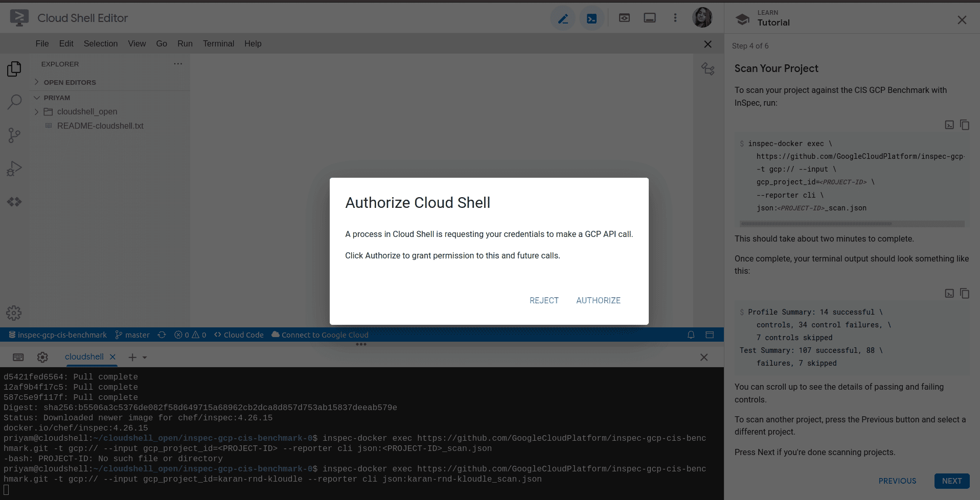Click the Tutorial graduation cap icon
Screen dimensions: 980x500
tap(742, 19)
